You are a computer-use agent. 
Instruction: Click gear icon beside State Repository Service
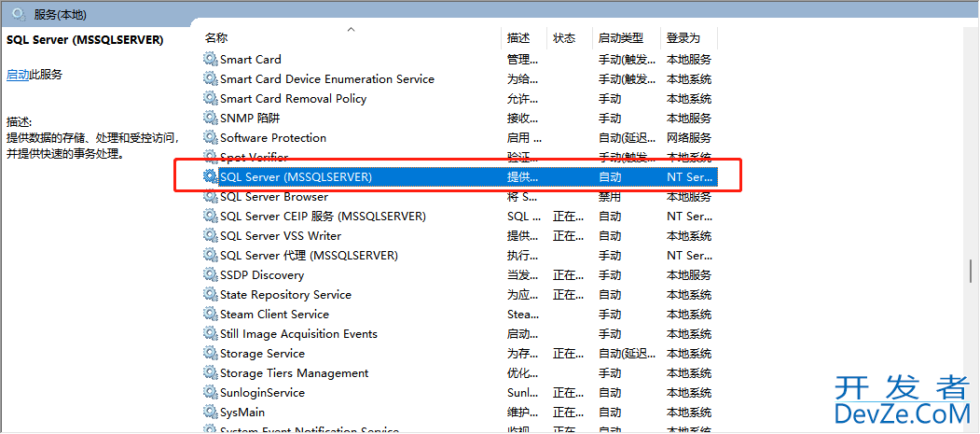click(210, 295)
